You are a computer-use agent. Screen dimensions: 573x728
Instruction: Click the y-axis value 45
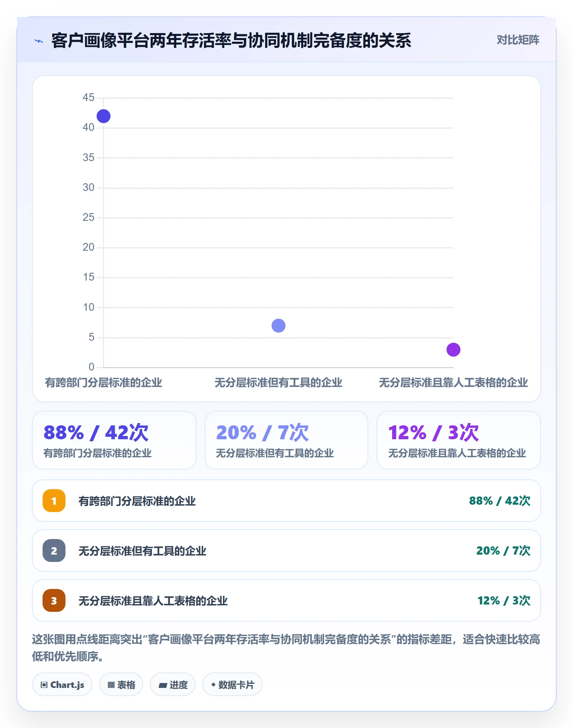[88, 97]
